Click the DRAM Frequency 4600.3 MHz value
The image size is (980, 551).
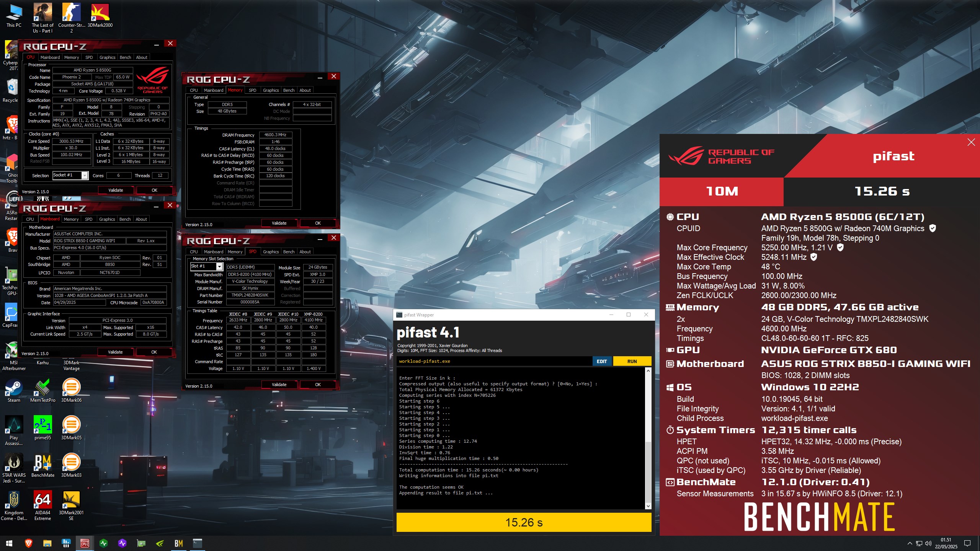tap(276, 135)
